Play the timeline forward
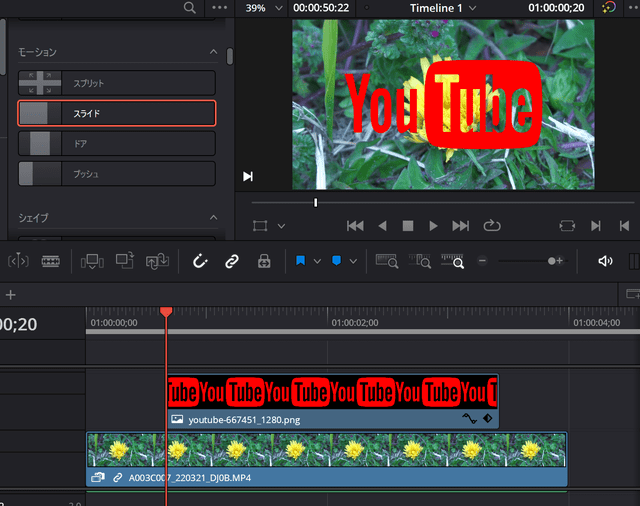 pos(433,226)
